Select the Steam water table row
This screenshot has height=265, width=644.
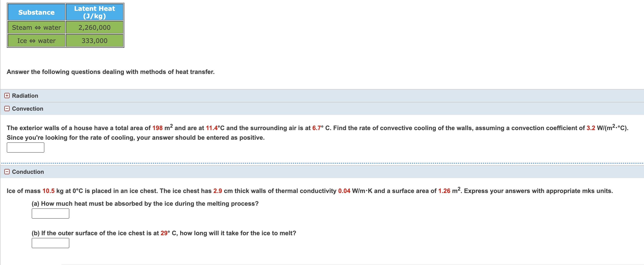36,28
